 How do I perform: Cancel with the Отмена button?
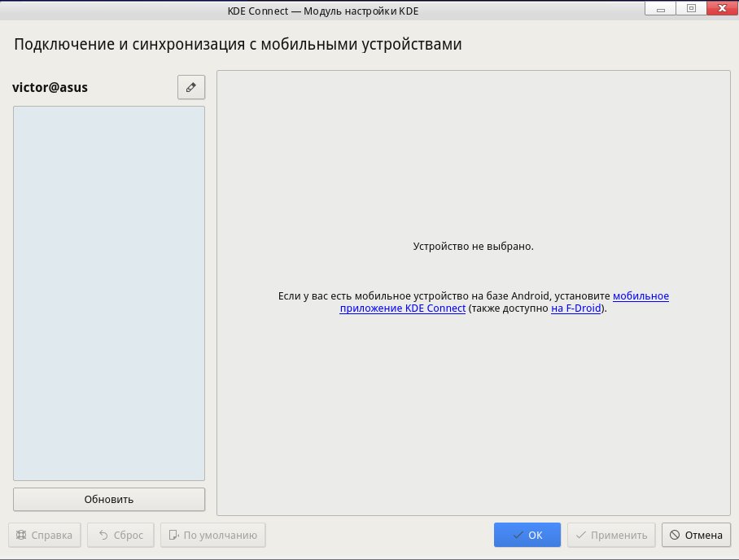[696, 535]
